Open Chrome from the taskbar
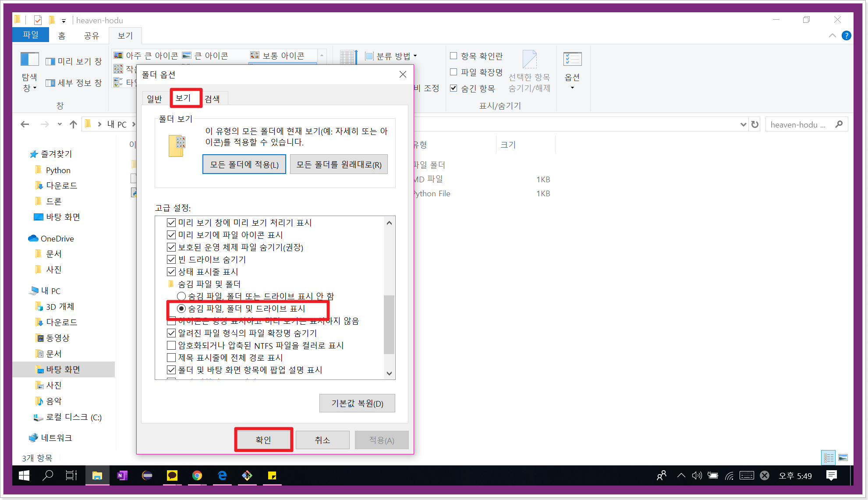This screenshot has height=500, width=868. coord(197,475)
